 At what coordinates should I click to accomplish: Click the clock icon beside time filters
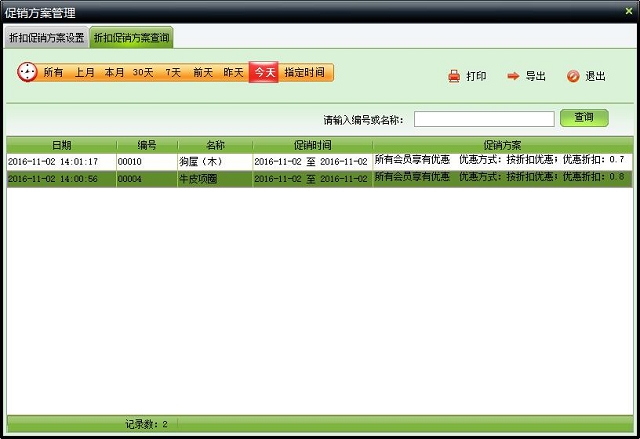point(27,72)
